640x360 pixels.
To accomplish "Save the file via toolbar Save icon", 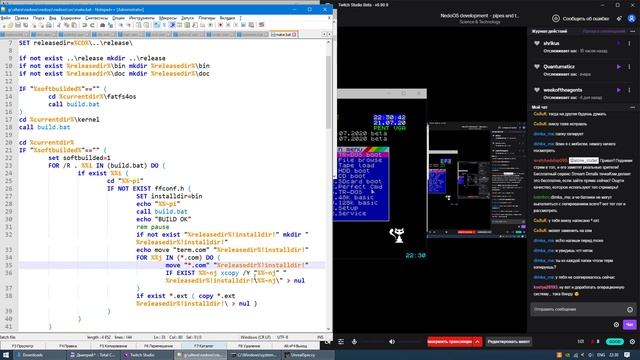I will coord(18,25).
